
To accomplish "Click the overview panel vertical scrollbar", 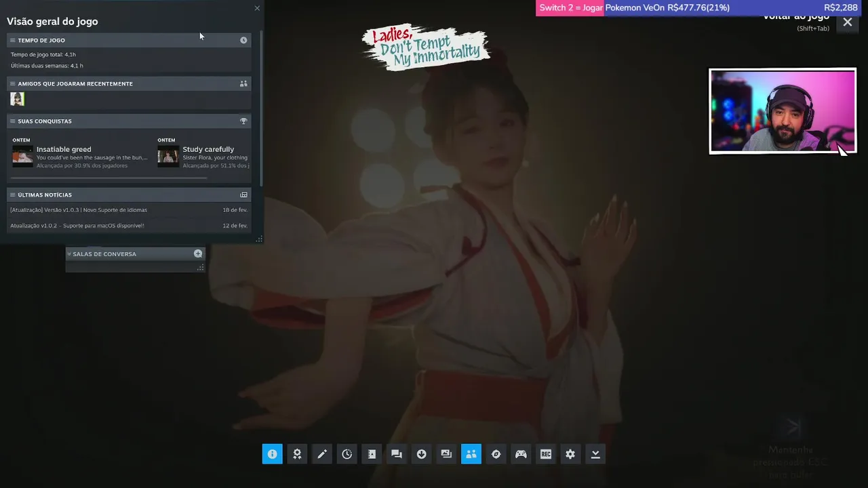I will coord(261,108).
